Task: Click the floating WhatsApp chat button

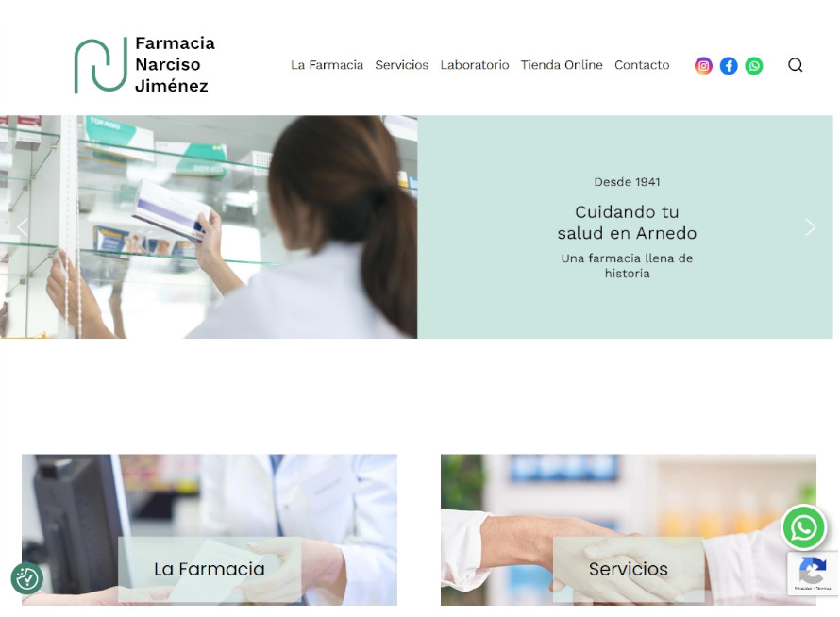Action: click(x=803, y=527)
